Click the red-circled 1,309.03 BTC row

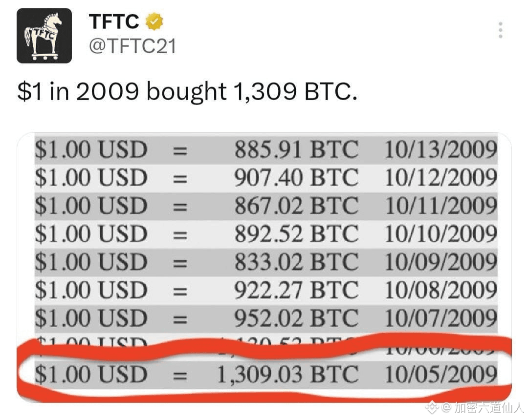[x=264, y=374]
